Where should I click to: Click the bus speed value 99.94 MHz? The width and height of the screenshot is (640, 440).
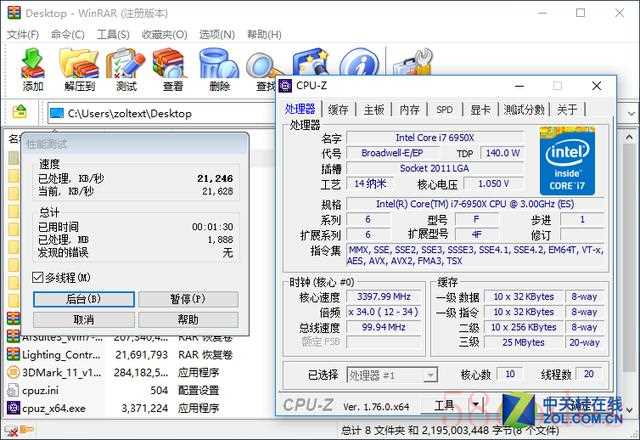(x=384, y=327)
